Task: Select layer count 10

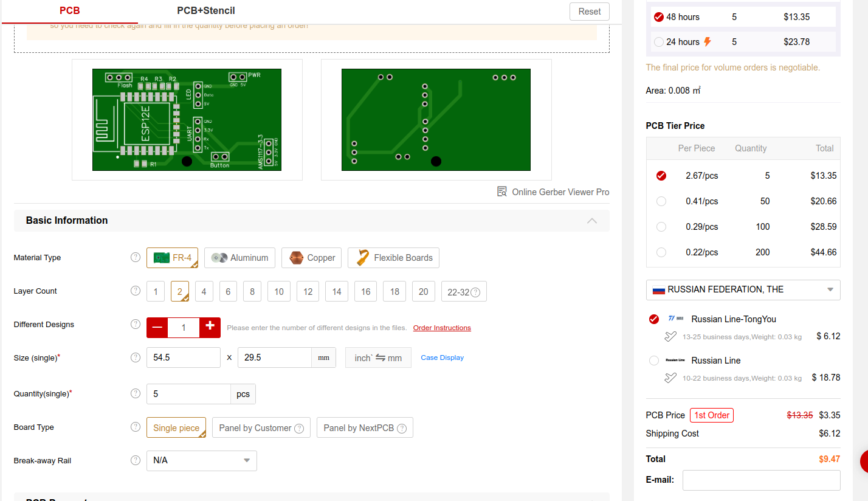Action: coord(279,291)
